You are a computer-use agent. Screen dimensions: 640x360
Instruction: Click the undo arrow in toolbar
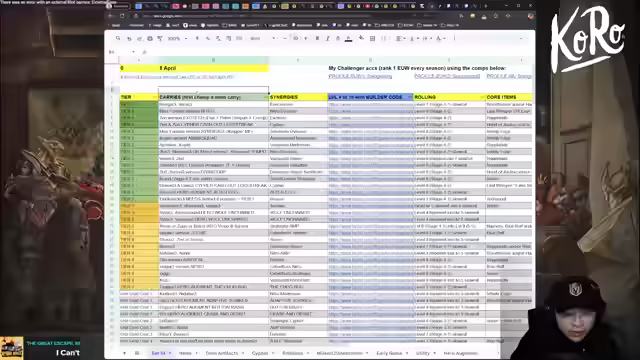(129, 38)
